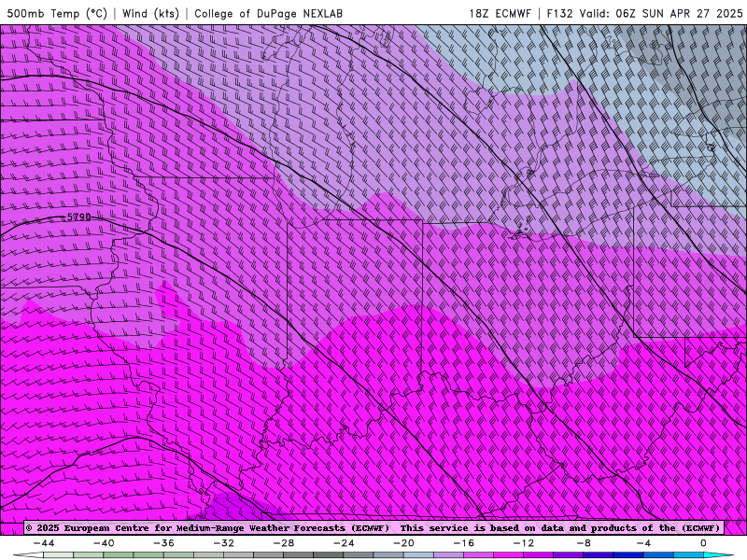Click the "500mb Temp (°C)" title text
747x560 pixels.
click(x=57, y=13)
